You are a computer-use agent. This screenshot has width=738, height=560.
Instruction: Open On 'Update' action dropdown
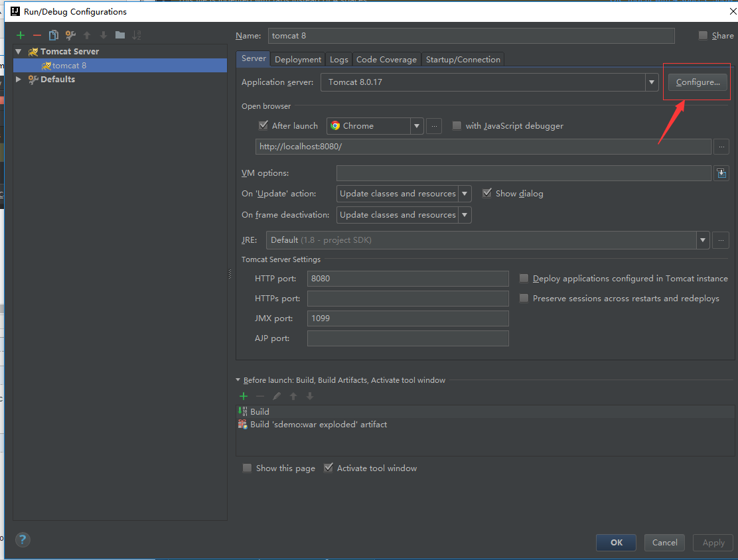pyautogui.click(x=465, y=194)
